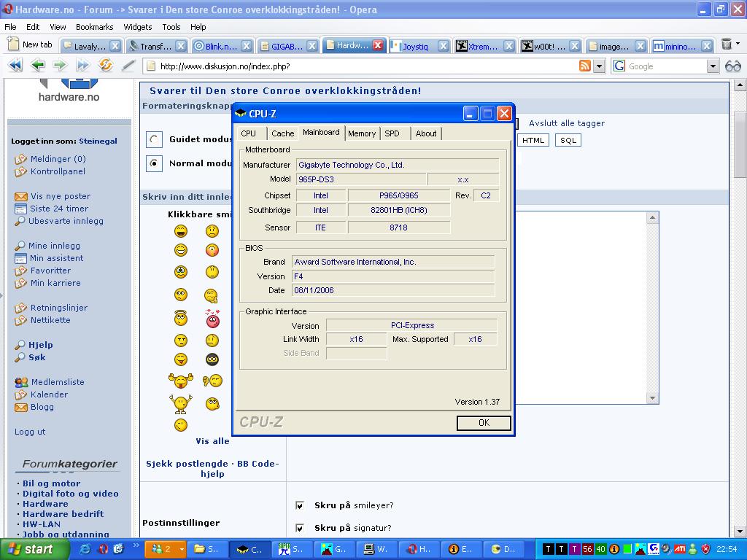This screenshot has height=560, width=747.
Task: Go forward with the green forward arrow
Action: 60,65
